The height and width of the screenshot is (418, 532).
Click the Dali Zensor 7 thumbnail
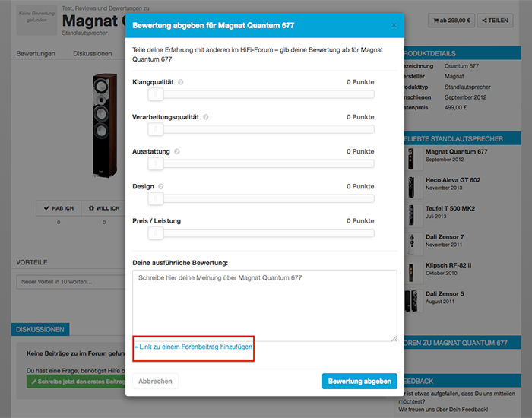pos(412,244)
